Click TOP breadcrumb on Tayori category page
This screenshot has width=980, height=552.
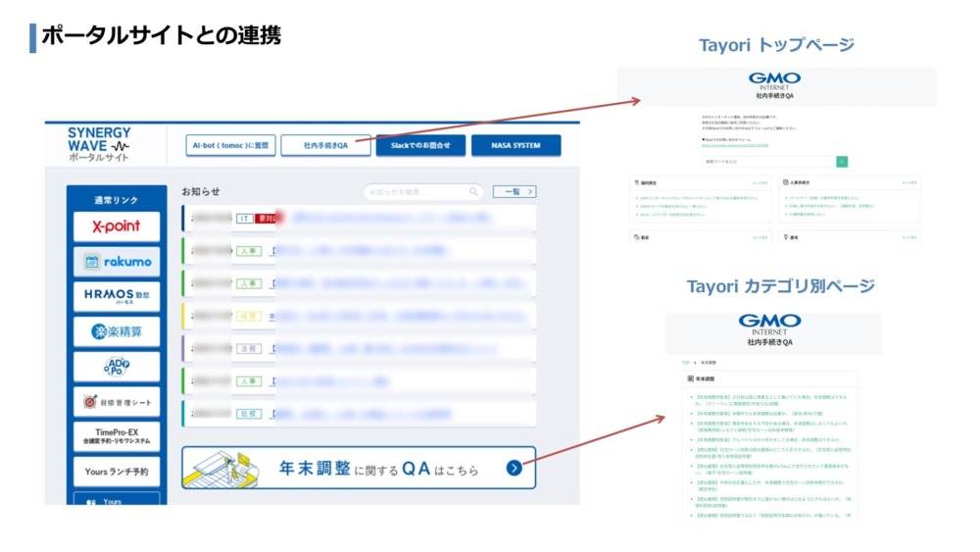[x=686, y=363]
